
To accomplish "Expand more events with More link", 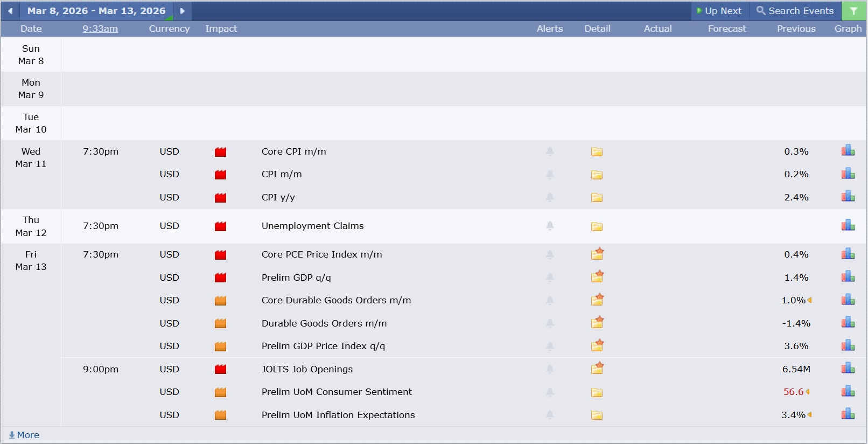I will pos(24,435).
